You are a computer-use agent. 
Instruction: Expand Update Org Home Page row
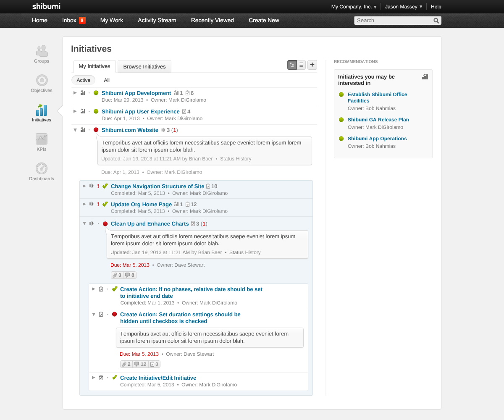pos(84,204)
